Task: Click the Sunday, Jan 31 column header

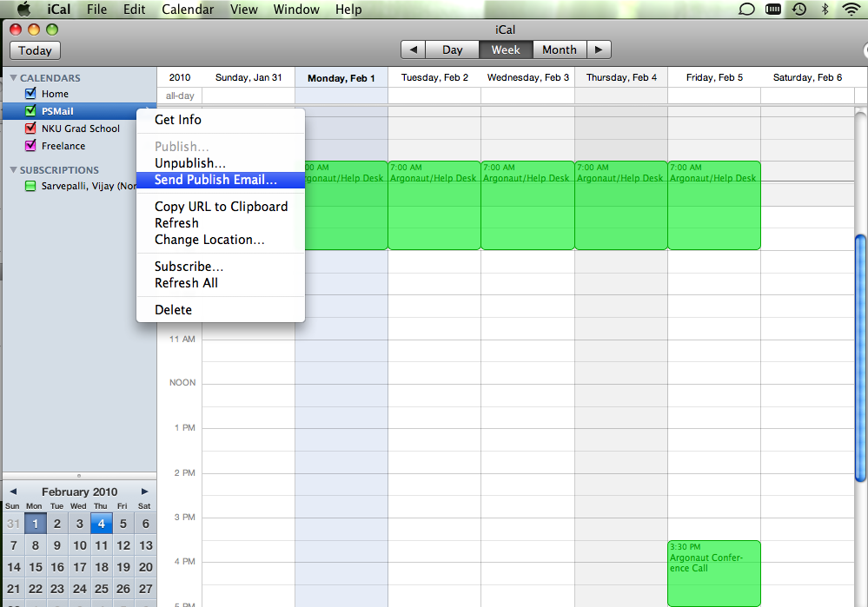Action: [248, 77]
